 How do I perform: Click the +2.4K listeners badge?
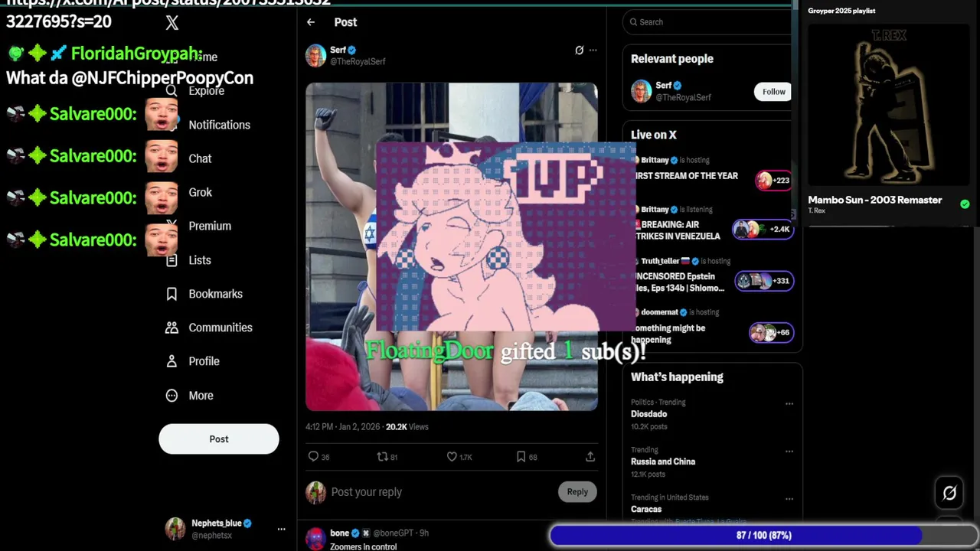[763, 229]
